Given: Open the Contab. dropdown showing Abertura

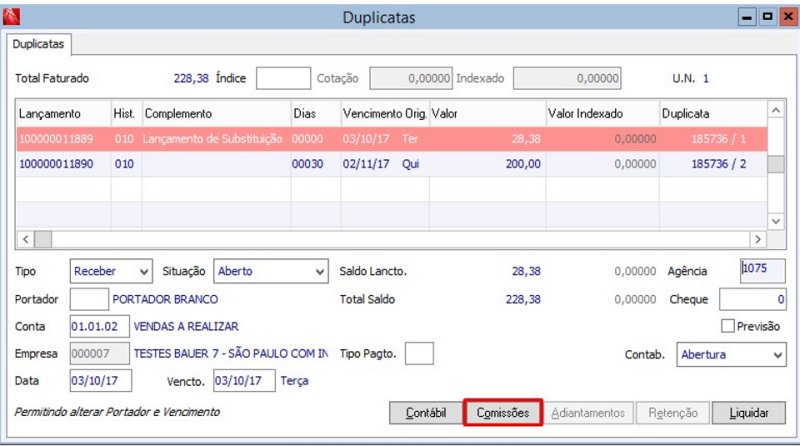Looking at the screenshot, I should tap(731, 354).
